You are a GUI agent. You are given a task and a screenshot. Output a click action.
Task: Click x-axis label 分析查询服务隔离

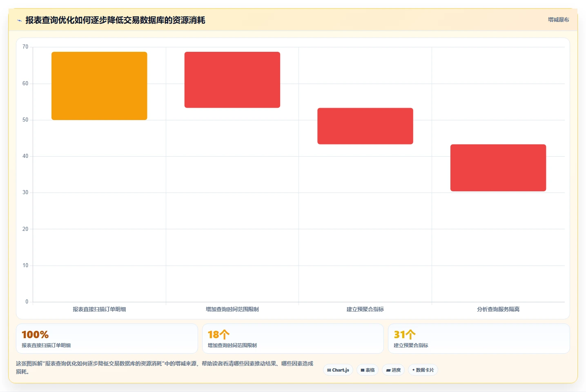point(498,309)
